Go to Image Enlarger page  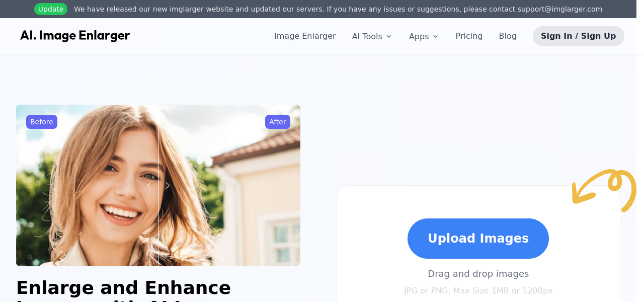305,36
